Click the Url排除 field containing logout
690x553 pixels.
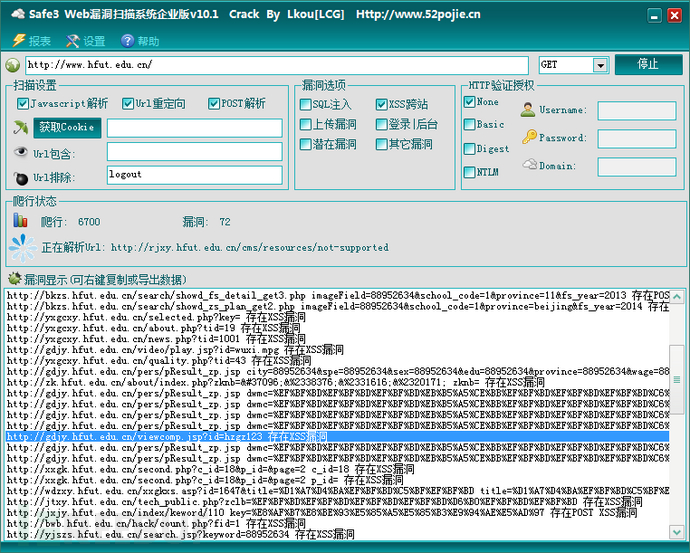tap(195, 175)
